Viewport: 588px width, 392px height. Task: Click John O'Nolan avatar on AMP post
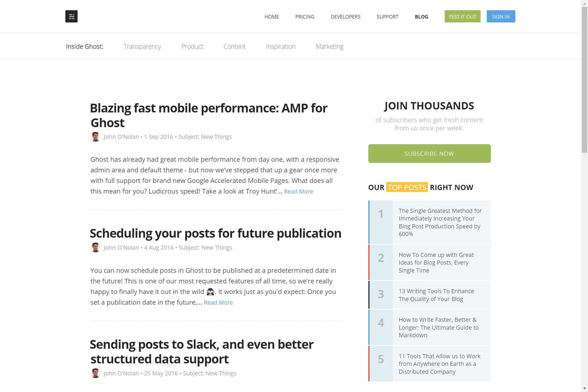pyautogui.click(x=95, y=137)
